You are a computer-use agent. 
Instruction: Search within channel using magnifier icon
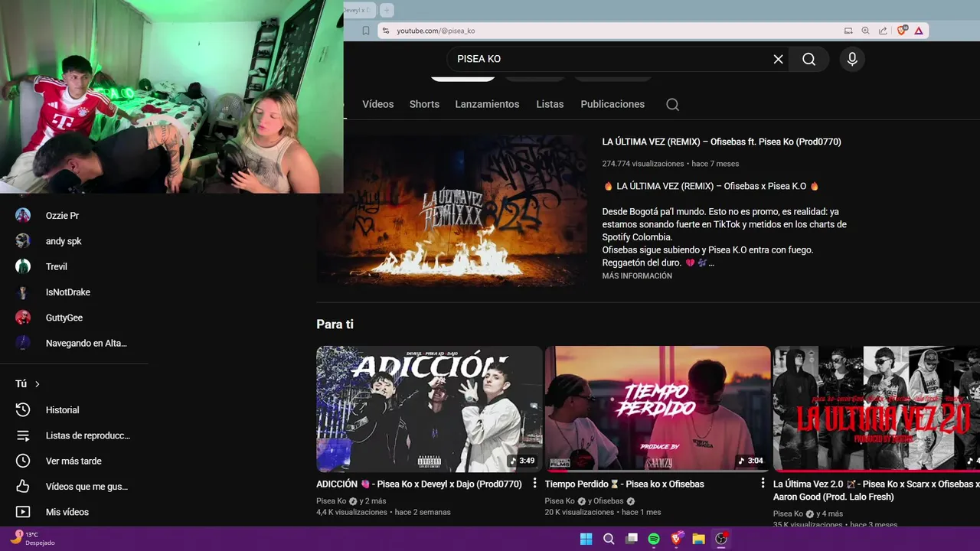click(672, 105)
